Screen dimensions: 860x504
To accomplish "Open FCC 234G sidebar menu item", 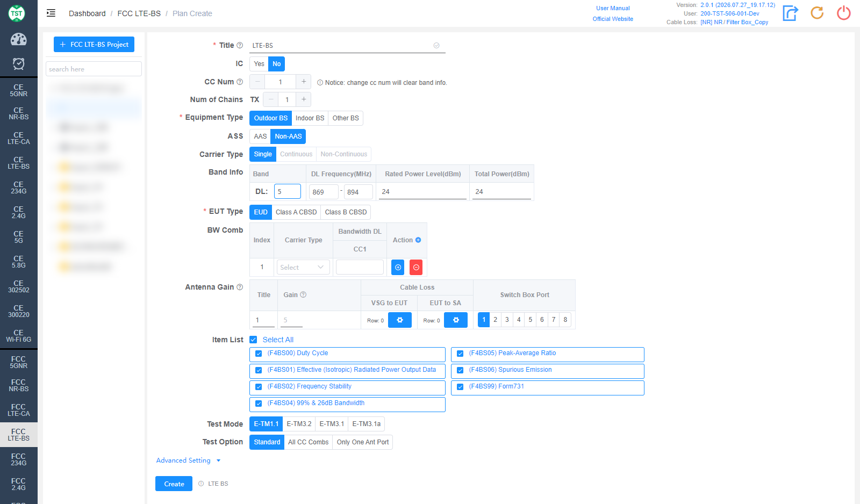I will (19, 459).
